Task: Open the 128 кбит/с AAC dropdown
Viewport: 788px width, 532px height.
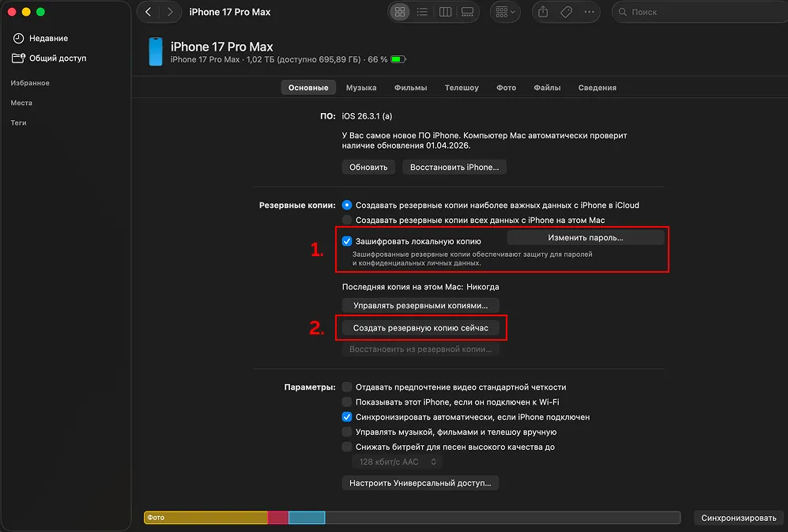Action: tap(397, 462)
